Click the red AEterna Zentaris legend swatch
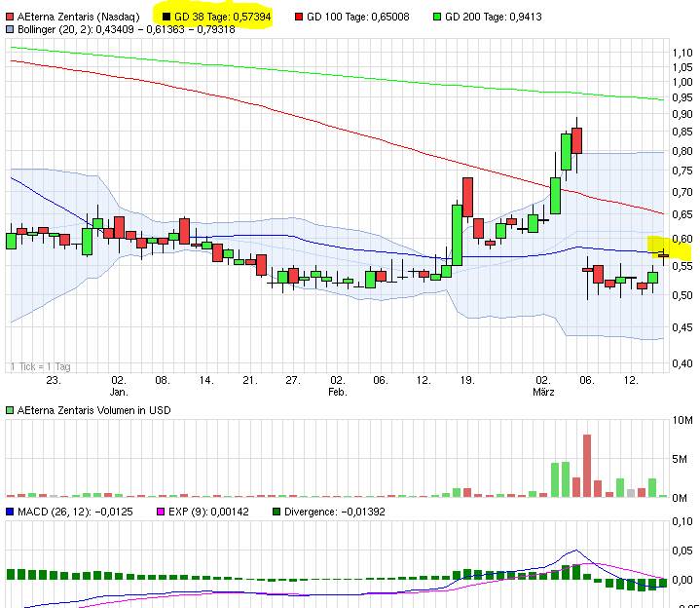The image size is (700, 608). [x=10, y=17]
